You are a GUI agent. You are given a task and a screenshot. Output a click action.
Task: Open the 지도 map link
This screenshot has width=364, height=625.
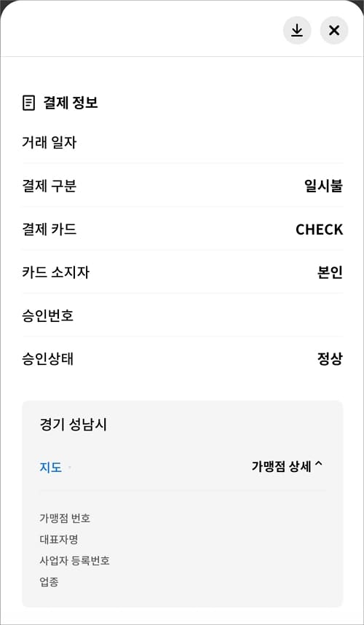(50, 467)
